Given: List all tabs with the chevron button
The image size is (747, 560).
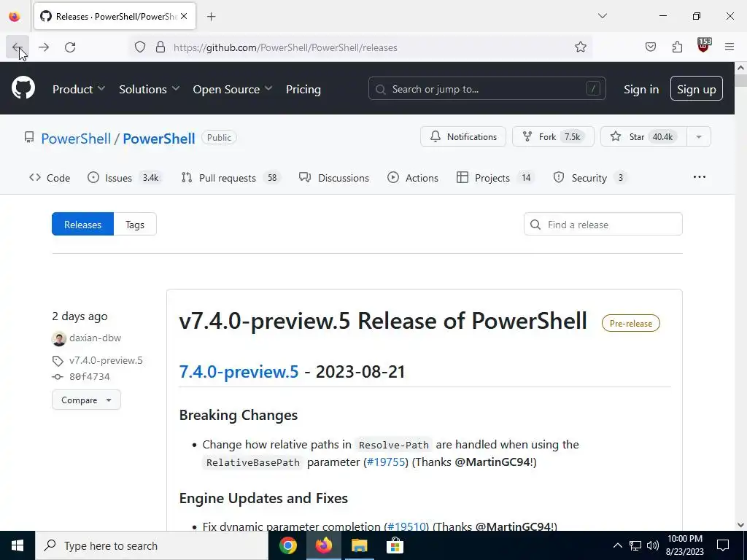Looking at the screenshot, I should click(x=602, y=16).
